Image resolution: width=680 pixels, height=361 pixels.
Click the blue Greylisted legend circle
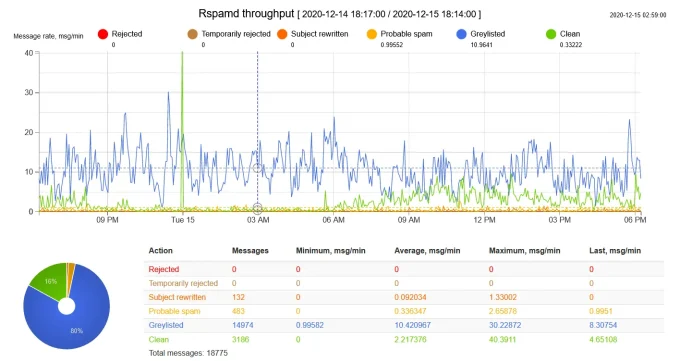(461, 34)
